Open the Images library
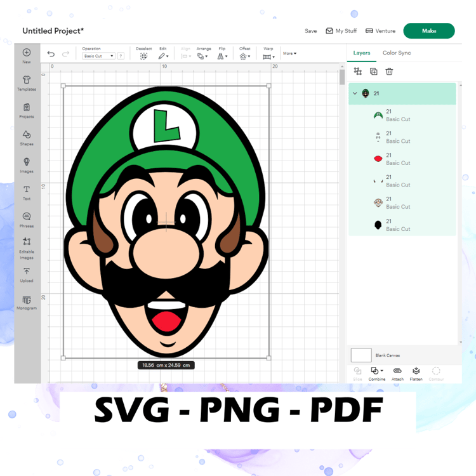This screenshot has width=476, height=476. [27, 165]
